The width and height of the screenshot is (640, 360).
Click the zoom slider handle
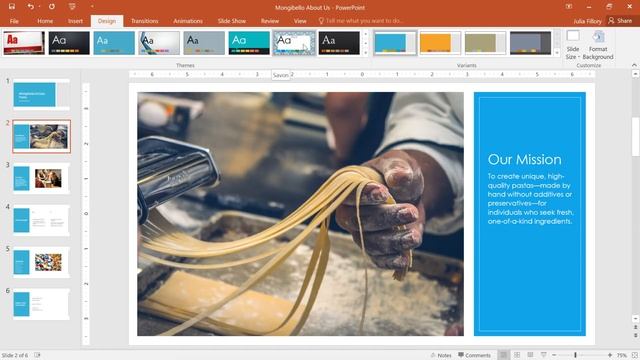[576, 355]
